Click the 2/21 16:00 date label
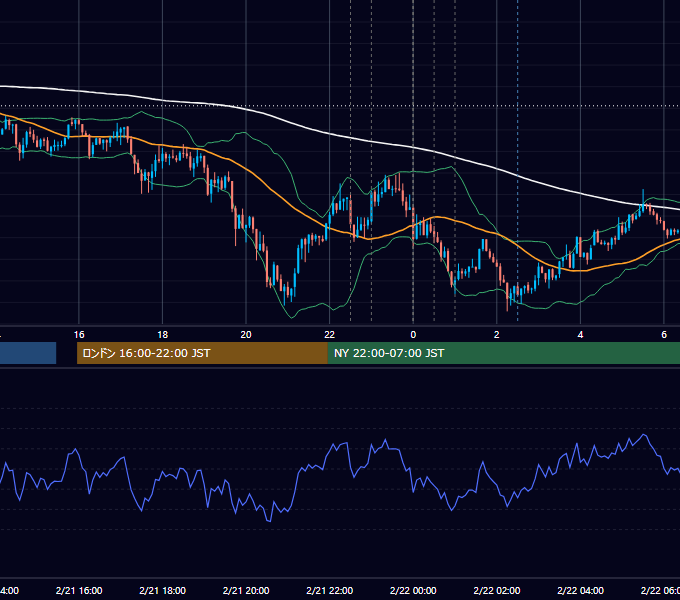 (79, 590)
